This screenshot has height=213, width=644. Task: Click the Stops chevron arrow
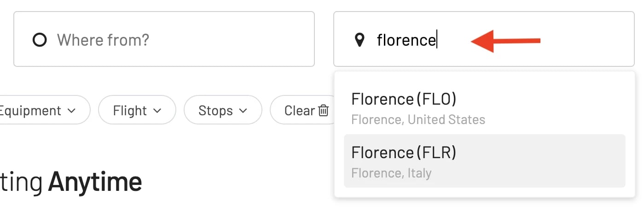click(243, 111)
